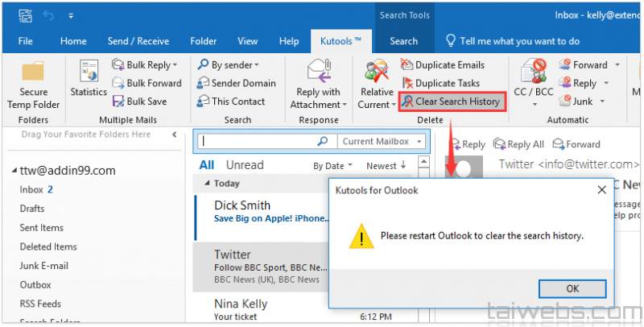Viewport: 644px width, 327px height.
Task: Show only Unread messages
Action: [244, 165]
